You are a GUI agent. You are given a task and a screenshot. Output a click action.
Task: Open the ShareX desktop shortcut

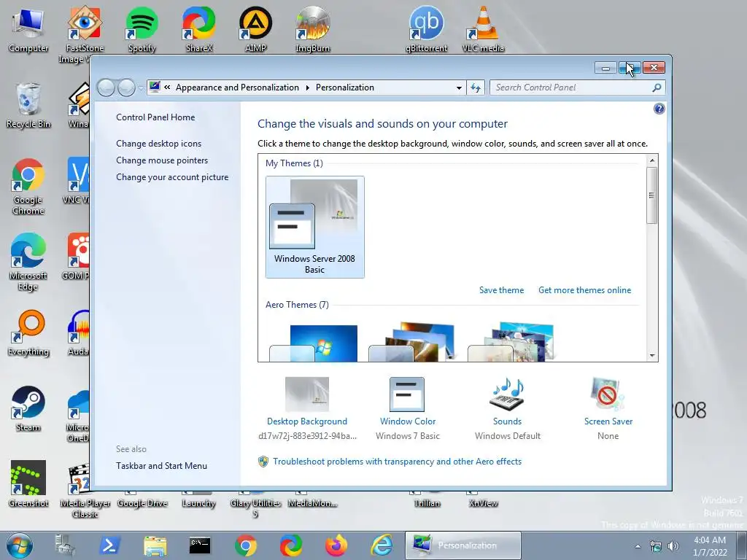click(198, 29)
